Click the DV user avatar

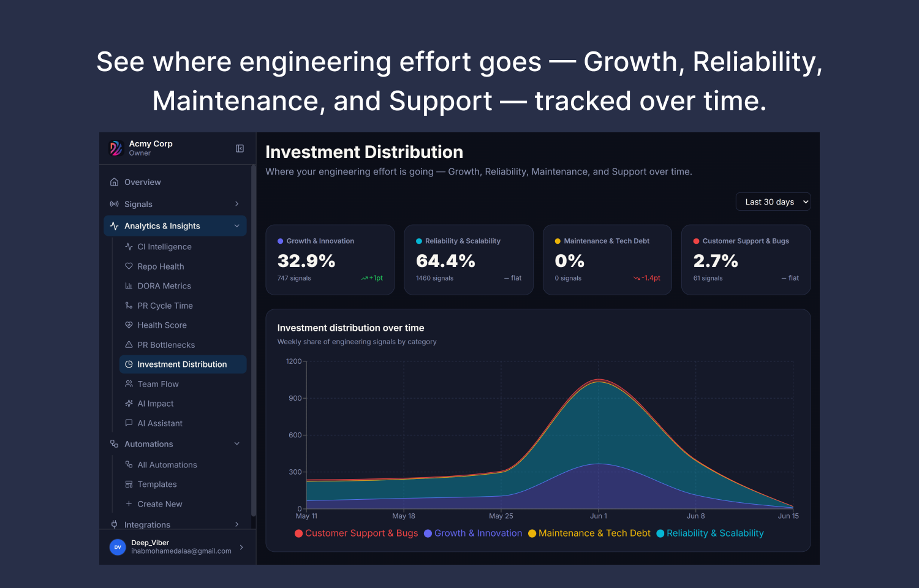[x=118, y=547]
